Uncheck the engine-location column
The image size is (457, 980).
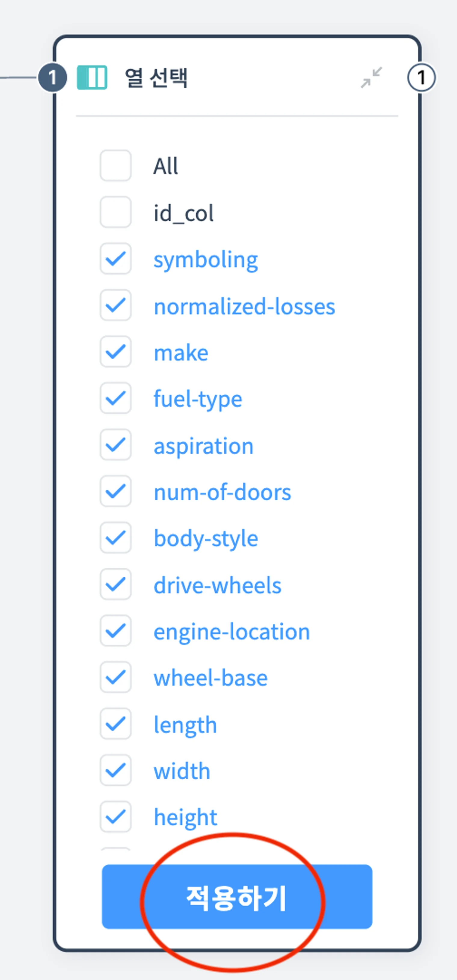pyautogui.click(x=116, y=631)
